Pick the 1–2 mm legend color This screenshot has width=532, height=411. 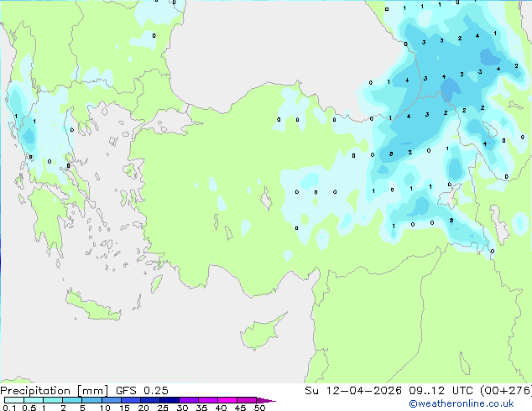(x=53, y=400)
